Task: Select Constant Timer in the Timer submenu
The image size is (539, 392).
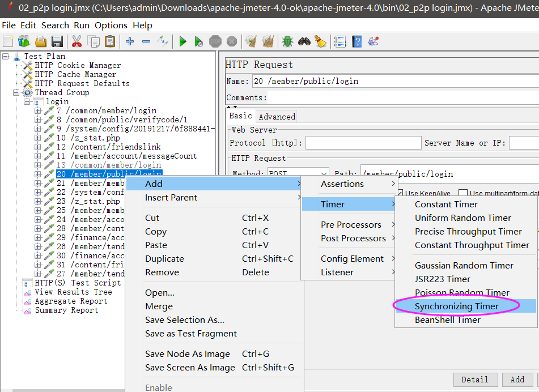Action: tap(466, 204)
